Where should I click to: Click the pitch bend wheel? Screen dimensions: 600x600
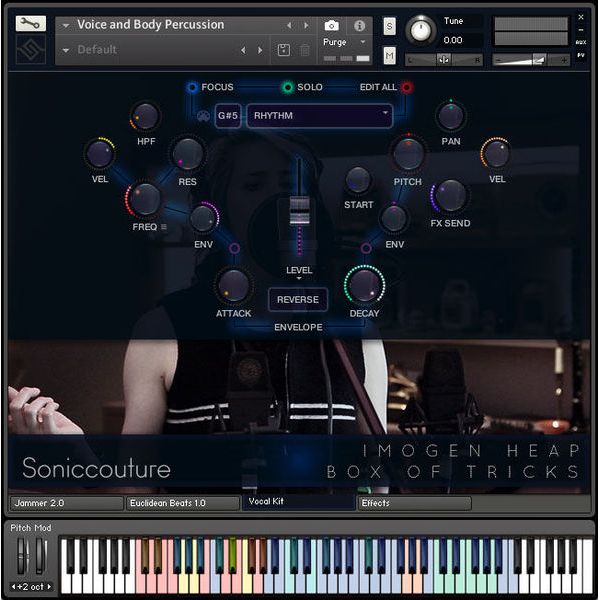pyautogui.click(x=22, y=555)
